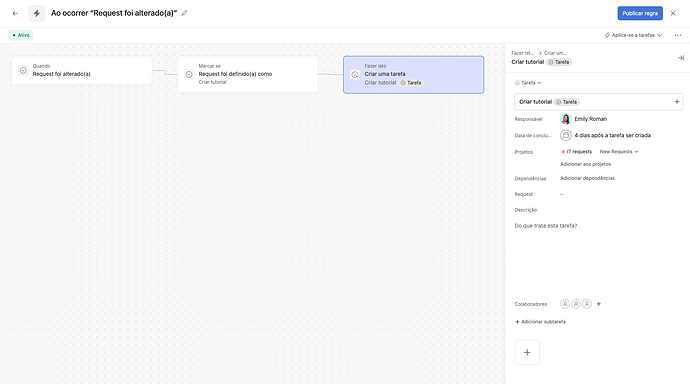Viewport: 690px width, 384px height.
Task: Click the large plus box to add action
Action: point(527,352)
